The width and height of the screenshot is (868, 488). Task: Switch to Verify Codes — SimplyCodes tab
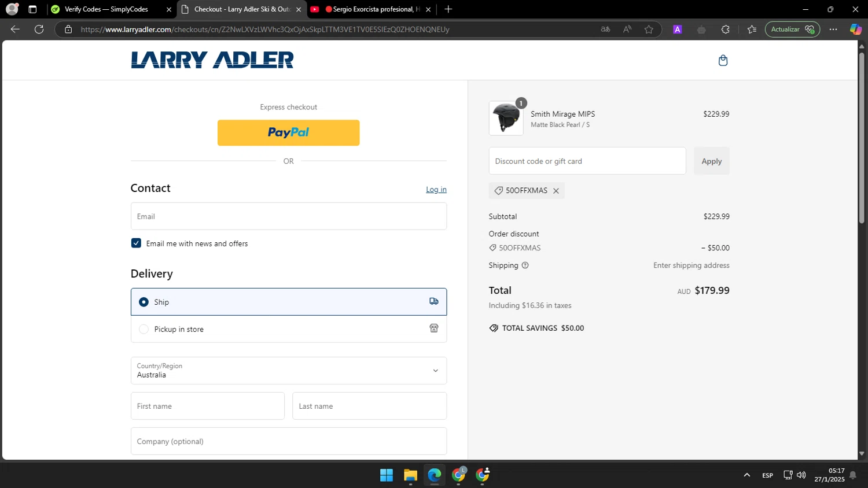tap(106, 9)
